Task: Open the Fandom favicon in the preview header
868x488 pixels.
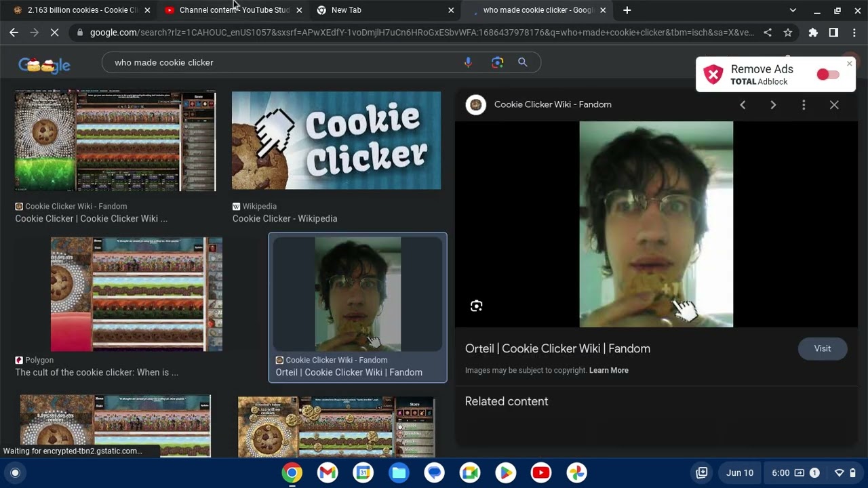Action: tap(476, 104)
